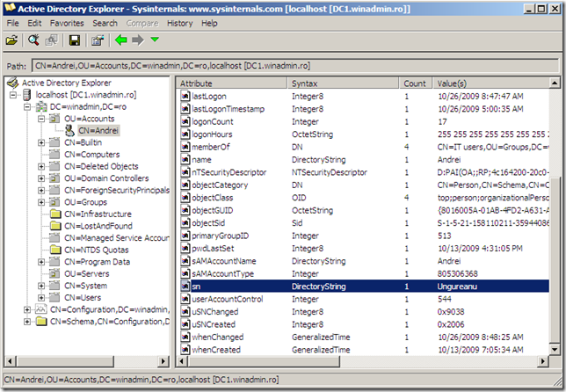Click the objectGUID attribute icon
The image size is (566, 392).
(185, 210)
